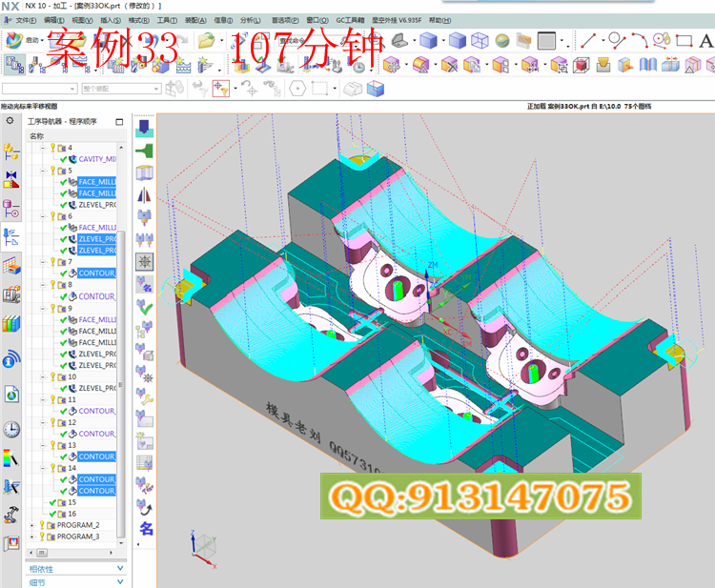Viewport: 715px width, 588px height.
Task: Click the red-boxed crosshair filter icon
Action: click(x=221, y=89)
